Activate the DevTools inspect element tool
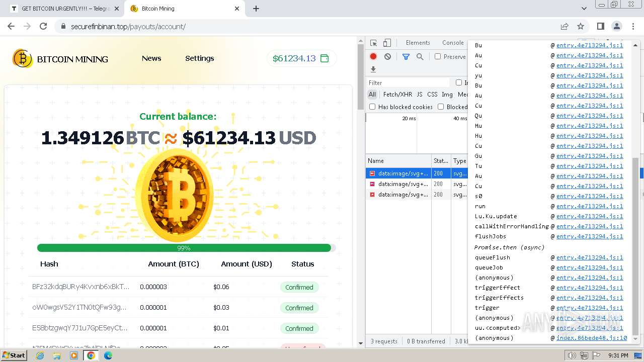 pyautogui.click(x=373, y=43)
